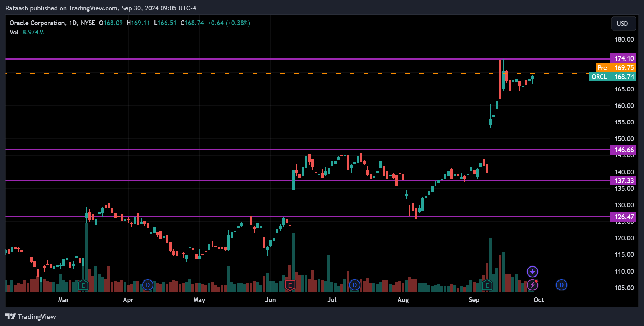Select the purple horizontal line at 137.33
This screenshot has width=644, height=326.
click(x=307, y=181)
